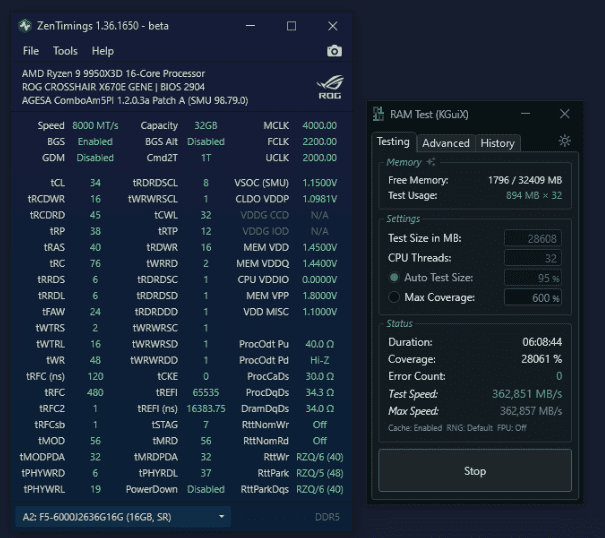Click the ZenTimings camera screenshot icon
The width and height of the screenshot is (605, 538).
click(x=334, y=51)
